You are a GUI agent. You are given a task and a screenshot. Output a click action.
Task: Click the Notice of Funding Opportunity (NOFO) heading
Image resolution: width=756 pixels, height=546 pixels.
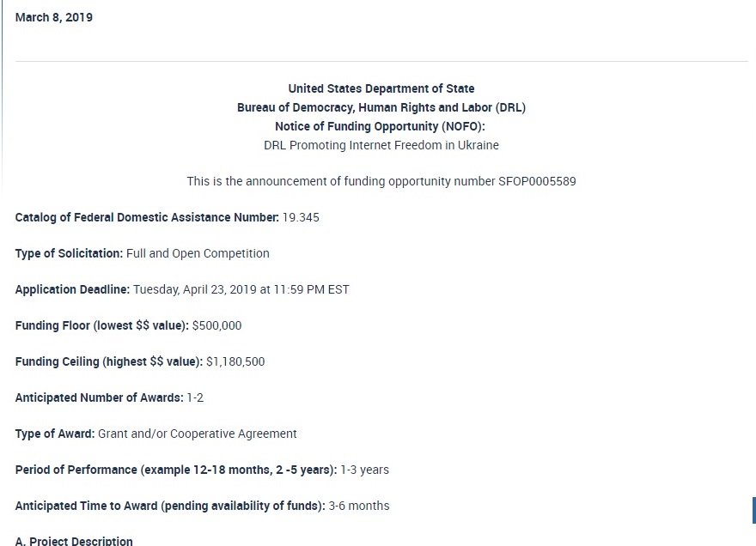point(381,126)
